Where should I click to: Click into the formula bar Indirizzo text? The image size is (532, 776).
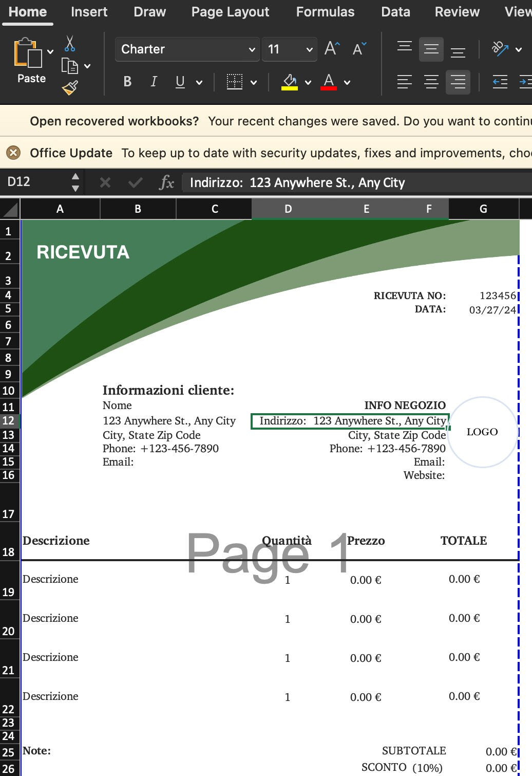tap(297, 182)
